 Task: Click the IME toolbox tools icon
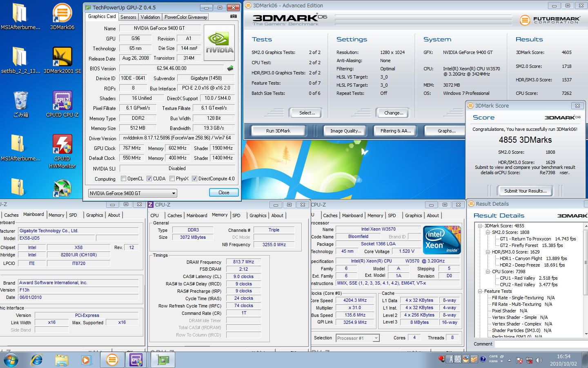pos(474,359)
